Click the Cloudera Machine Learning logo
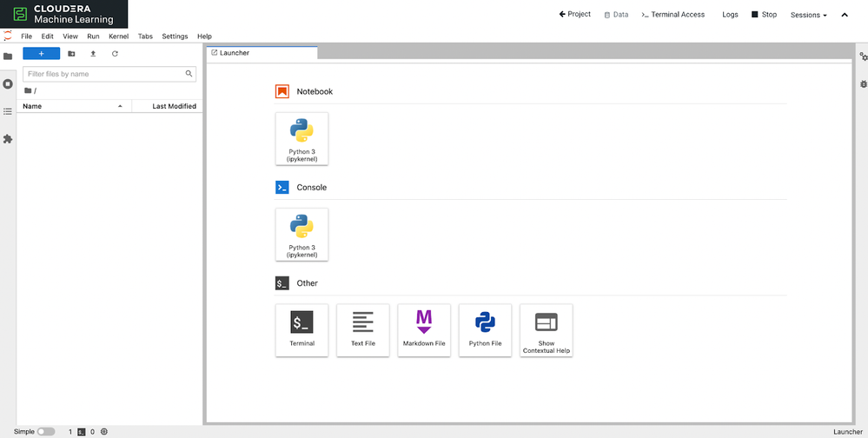This screenshot has width=868, height=438. pyautogui.click(x=63, y=15)
